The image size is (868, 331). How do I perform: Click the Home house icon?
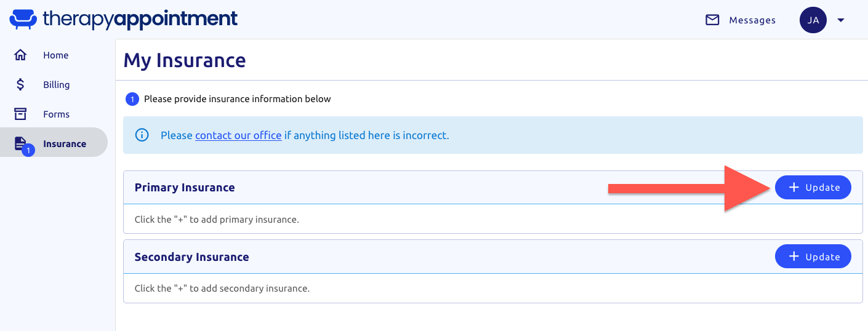click(x=20, y=55)
